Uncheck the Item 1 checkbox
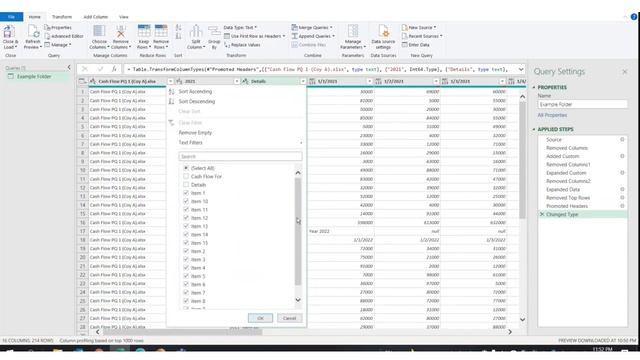The width and height of the screenshot is (640, 360). click(x=186, y=193)
